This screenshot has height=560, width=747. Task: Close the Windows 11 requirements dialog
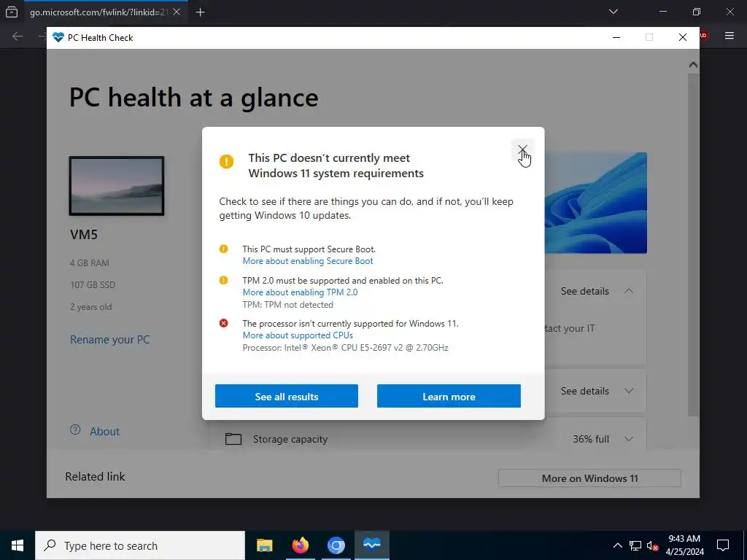pyautogui.click(x=522, y=150)
